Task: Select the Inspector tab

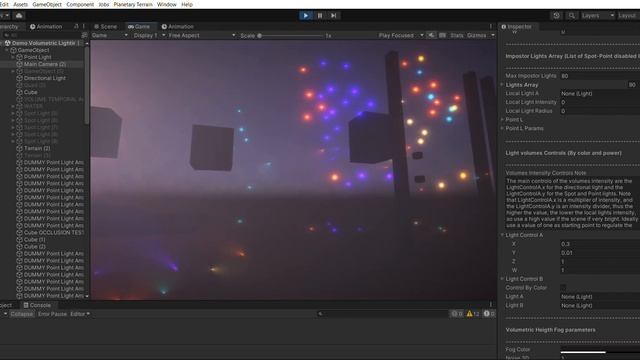Action: click(517, 27)
